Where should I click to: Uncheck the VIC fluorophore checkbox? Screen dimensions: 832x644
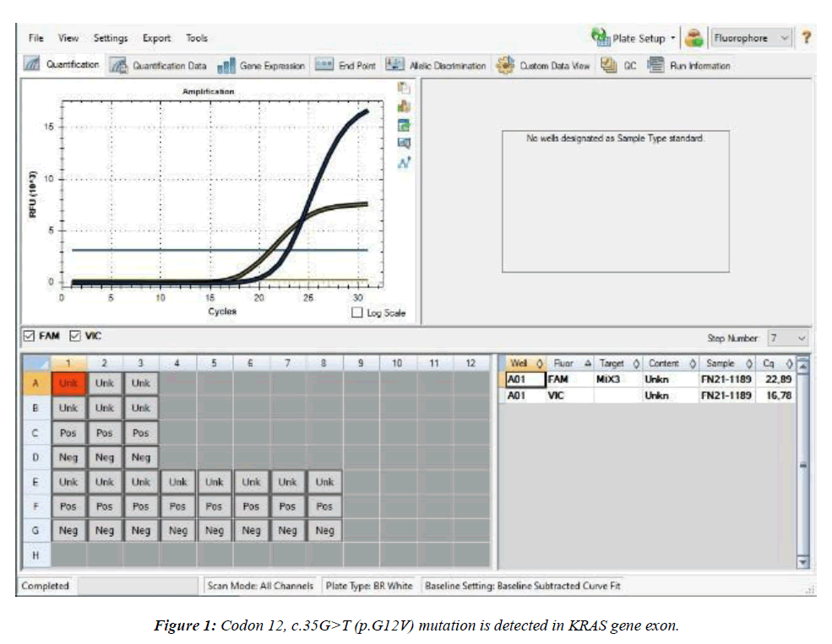coord(75,336)
